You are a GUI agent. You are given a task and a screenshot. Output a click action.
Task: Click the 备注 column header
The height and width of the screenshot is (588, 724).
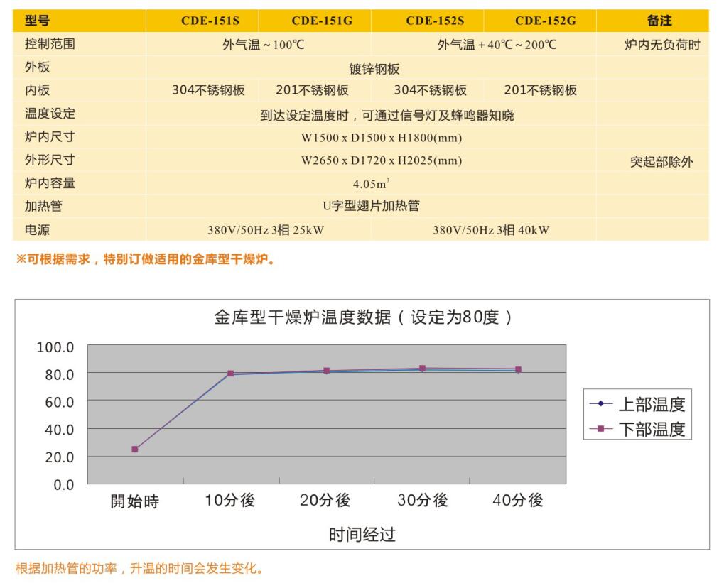click(x=659, y=21)
